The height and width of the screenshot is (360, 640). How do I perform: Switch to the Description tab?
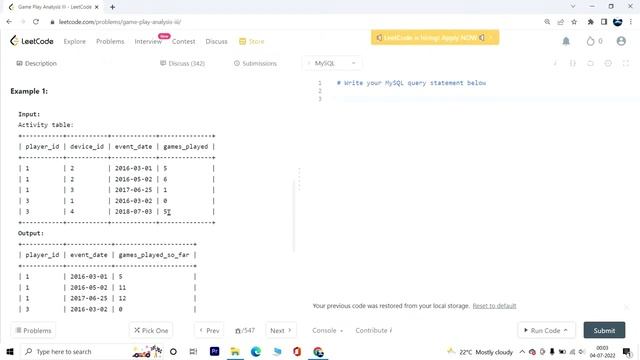point(36,63)
